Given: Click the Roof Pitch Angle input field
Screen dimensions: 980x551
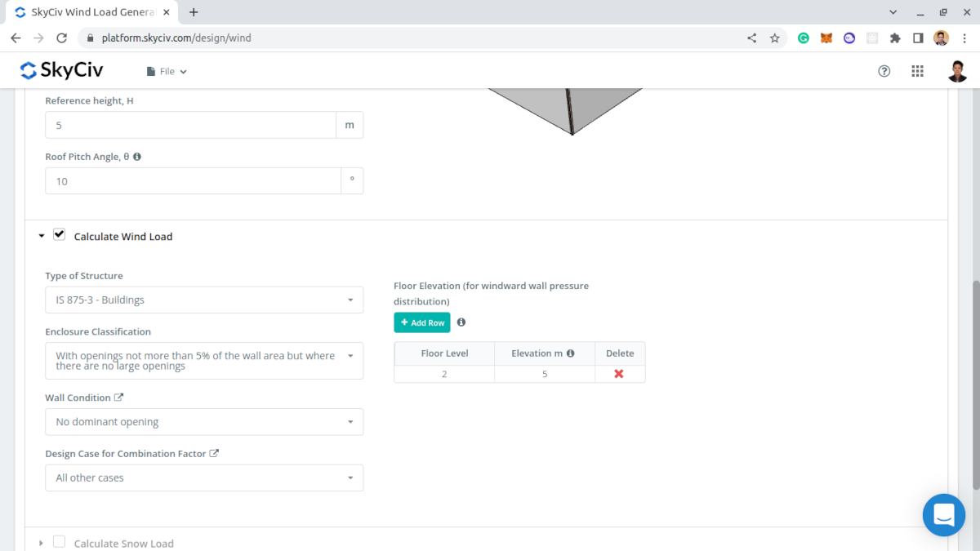Looking at the screenshot, I should point(193,181).
